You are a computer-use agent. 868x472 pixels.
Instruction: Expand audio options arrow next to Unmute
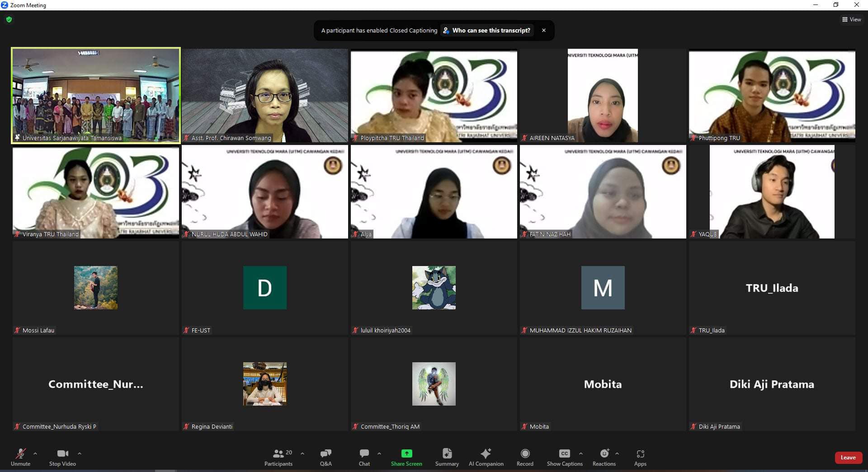pos(35,453)
